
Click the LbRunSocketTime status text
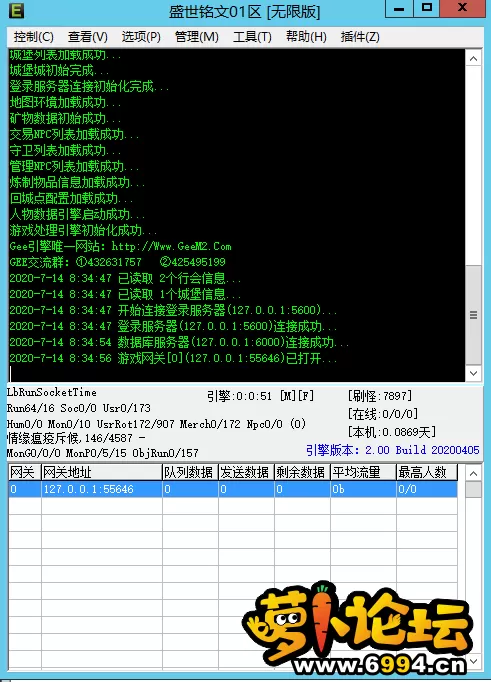(x=52, y=392)
